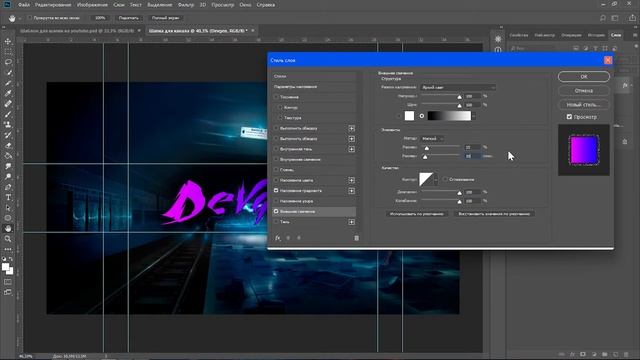Enable the Сглаживание checkbox
640x360 pixels.
445,179
